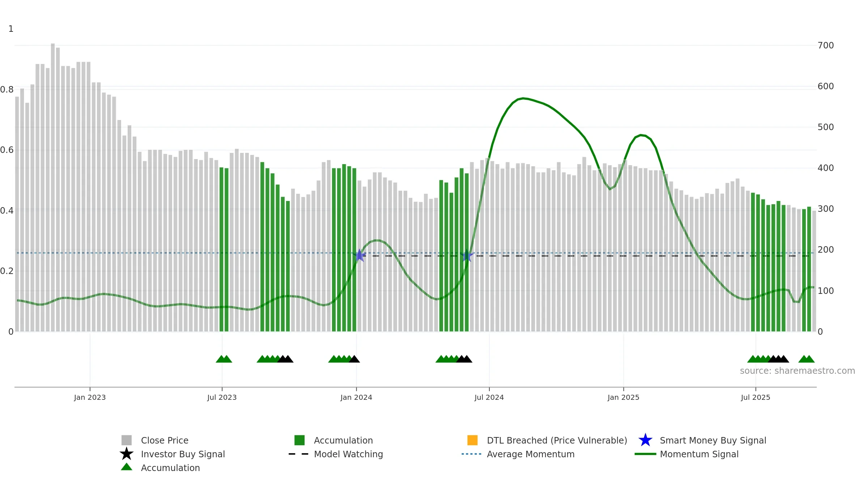This screenshot has height=488, width=868.
Task: Click the momentum line's highest peak
Action: coord(523,98)
